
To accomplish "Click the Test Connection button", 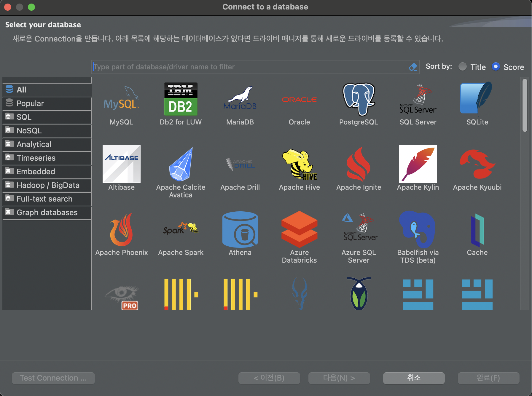I will coord(53,378).
